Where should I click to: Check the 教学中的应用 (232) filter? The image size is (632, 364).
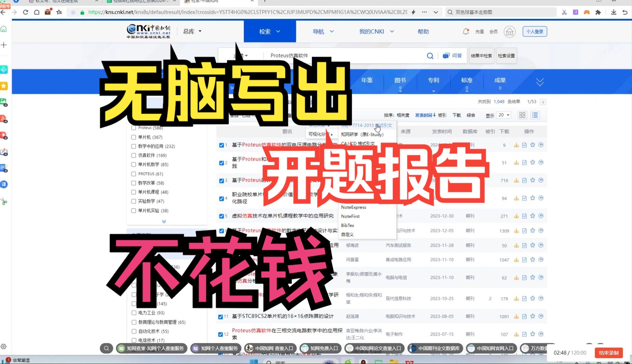click(134, 146)
